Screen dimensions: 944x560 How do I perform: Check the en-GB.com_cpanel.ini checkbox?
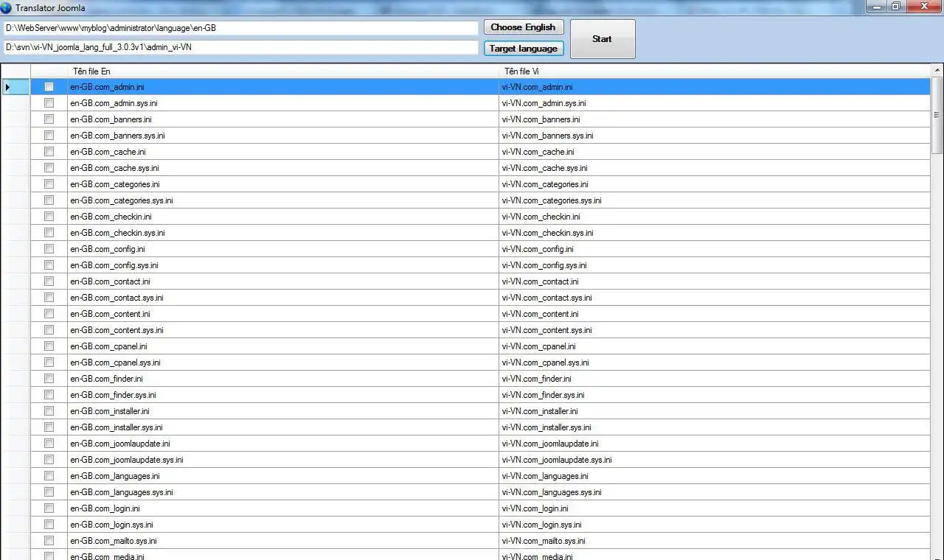pos(49,346)
